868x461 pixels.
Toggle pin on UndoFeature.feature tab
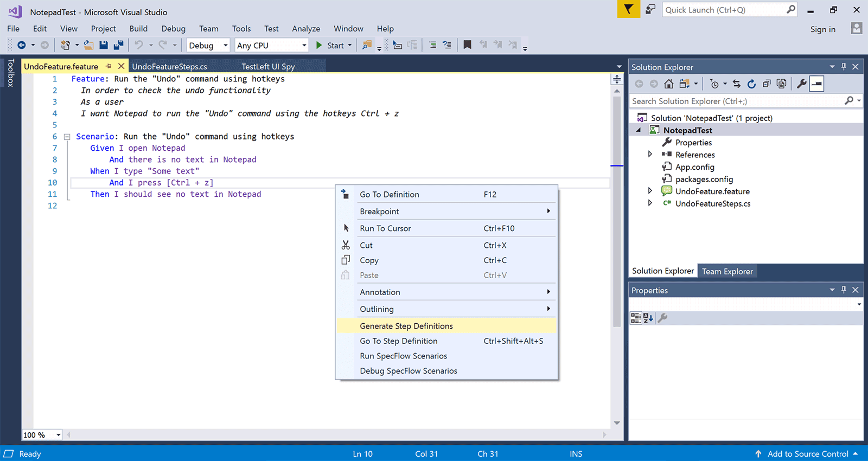click(108, 66)
